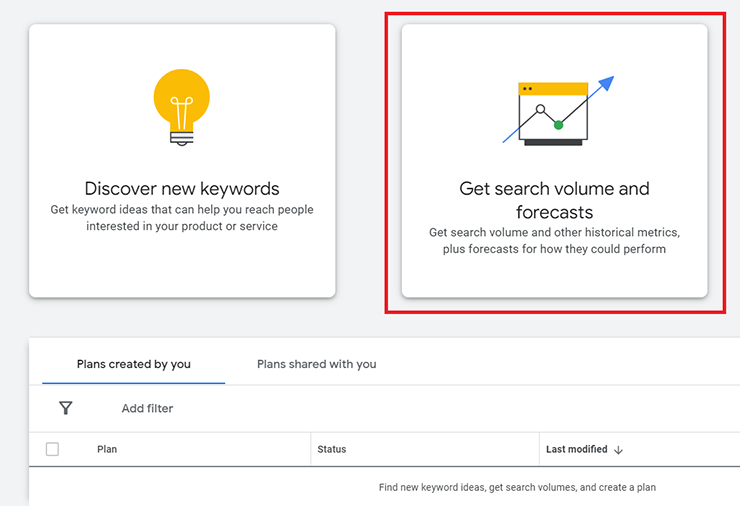Viewport: 740px width, 506px height.
Task: Click the funnel filter icon
Action: point(66,408)
